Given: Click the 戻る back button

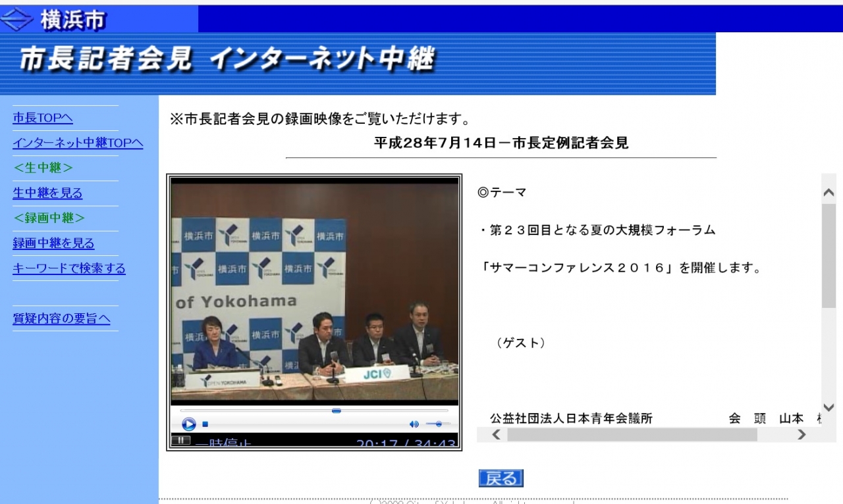Looking at the screenshot, I should pos(501,478).
